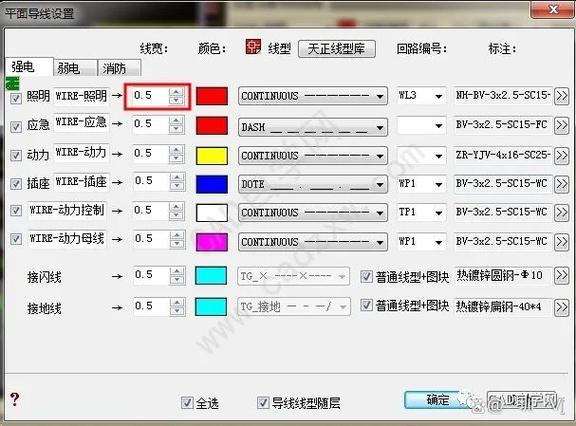Viewport: 576px width, 426px height.
Task: Open annotation editor for WIRE-动力母线 row
Action: pyautogui.click(x=562, y=242)
